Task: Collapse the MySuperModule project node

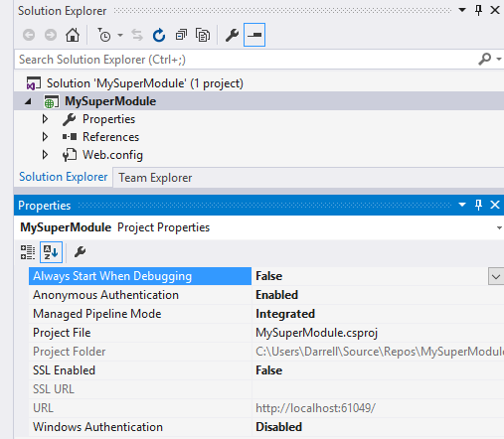Action: pos(29,101)
